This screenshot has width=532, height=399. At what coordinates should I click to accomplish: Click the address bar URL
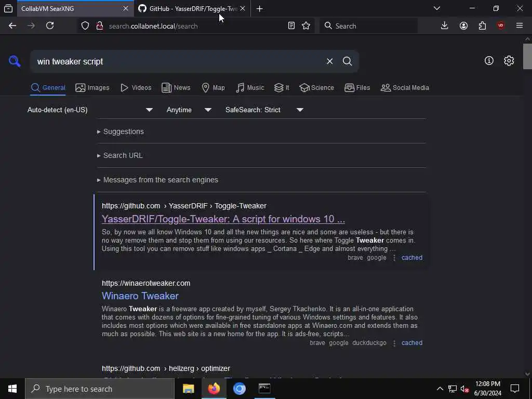pos(153,26)
